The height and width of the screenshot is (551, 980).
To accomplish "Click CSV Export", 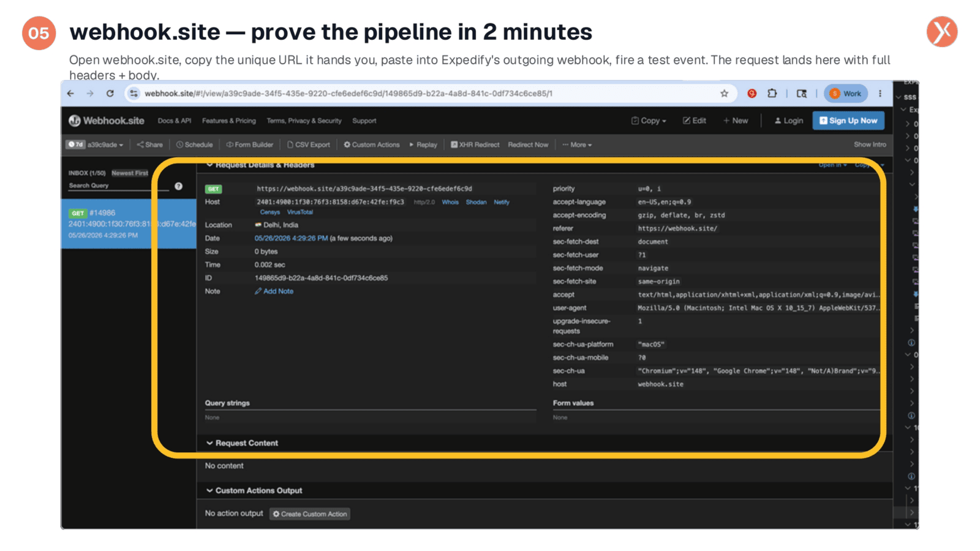I will [309, 144].
